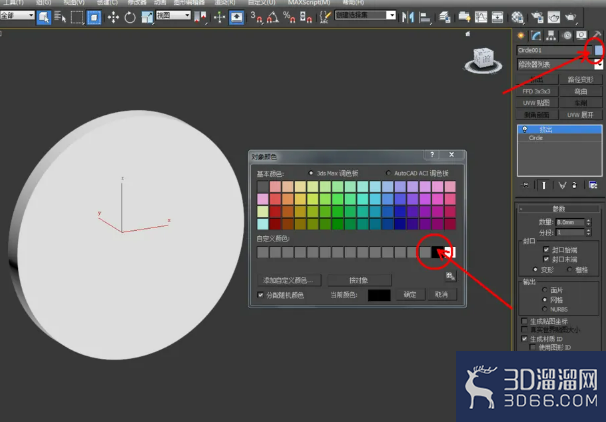This screenshot has height=422, width=606.
Task: Click the Align tool icon
Action: [425, 17]
